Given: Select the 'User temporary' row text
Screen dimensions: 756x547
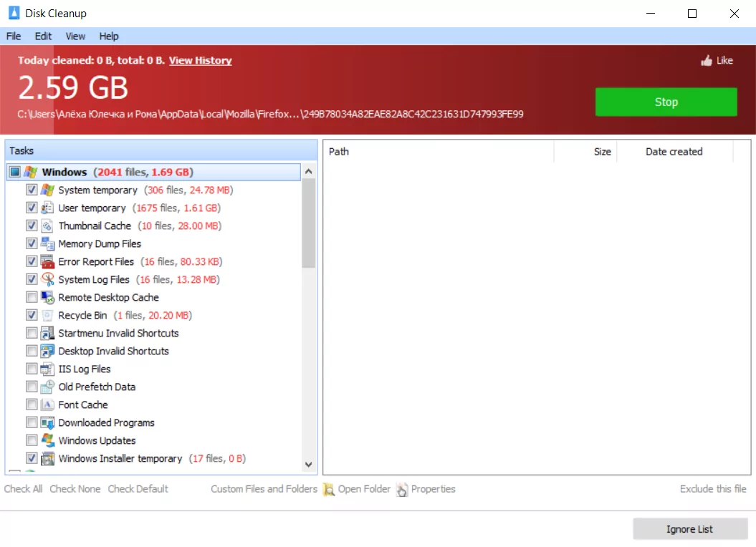Looking at the screenshot, I should pyautogui.click(x=92, y=208).
